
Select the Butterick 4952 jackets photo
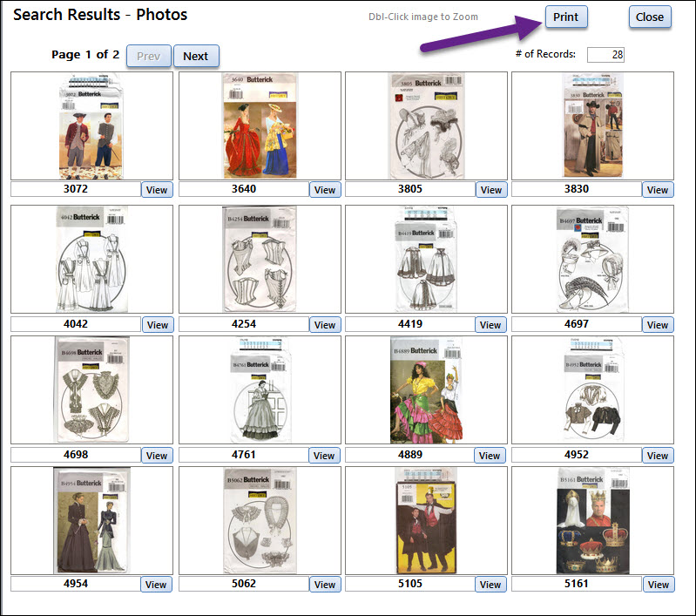[x=592, y=390]
